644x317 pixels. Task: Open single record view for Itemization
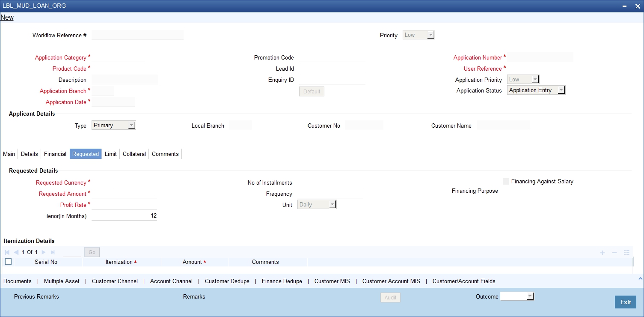(x=626, y=253)
